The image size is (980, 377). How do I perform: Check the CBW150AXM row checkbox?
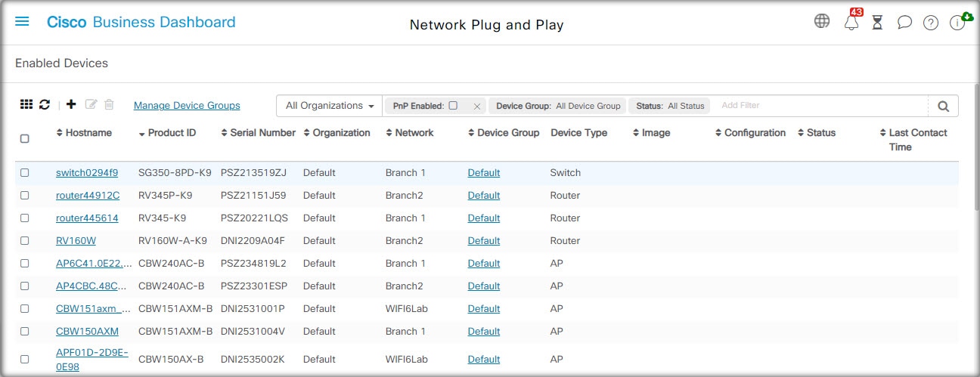pos(25,331)
